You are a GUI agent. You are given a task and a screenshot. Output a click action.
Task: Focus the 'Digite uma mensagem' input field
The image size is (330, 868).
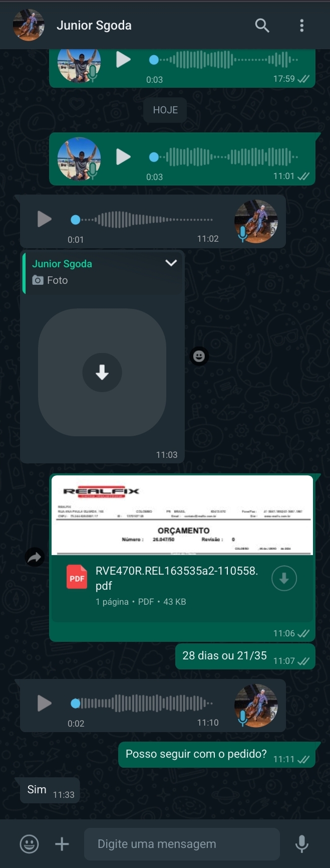(x=182, y=844)
